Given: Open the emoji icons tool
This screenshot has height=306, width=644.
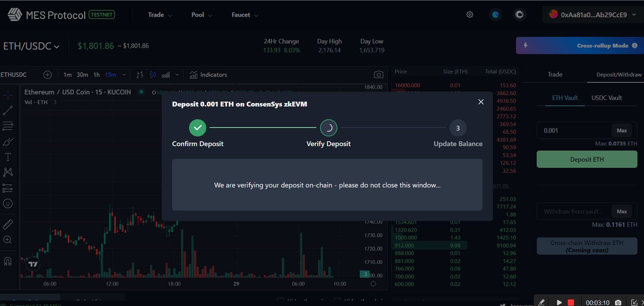Looking at the screenshot, I should click(x=8, y=204).
